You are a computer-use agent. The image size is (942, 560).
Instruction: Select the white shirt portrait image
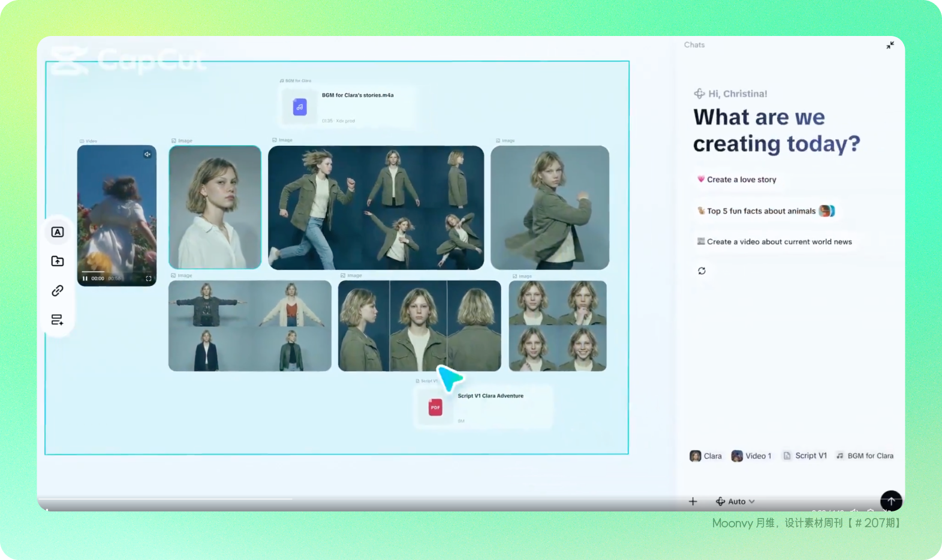click(x=215, y=207)
